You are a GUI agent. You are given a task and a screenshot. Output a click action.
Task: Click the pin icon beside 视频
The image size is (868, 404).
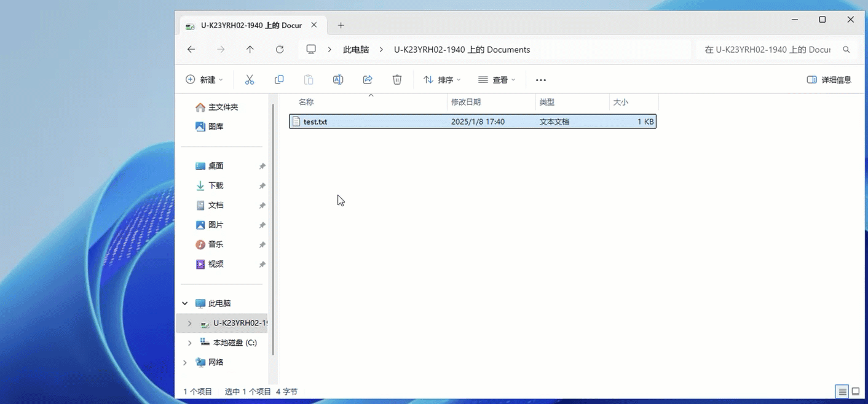pos(262,265)
